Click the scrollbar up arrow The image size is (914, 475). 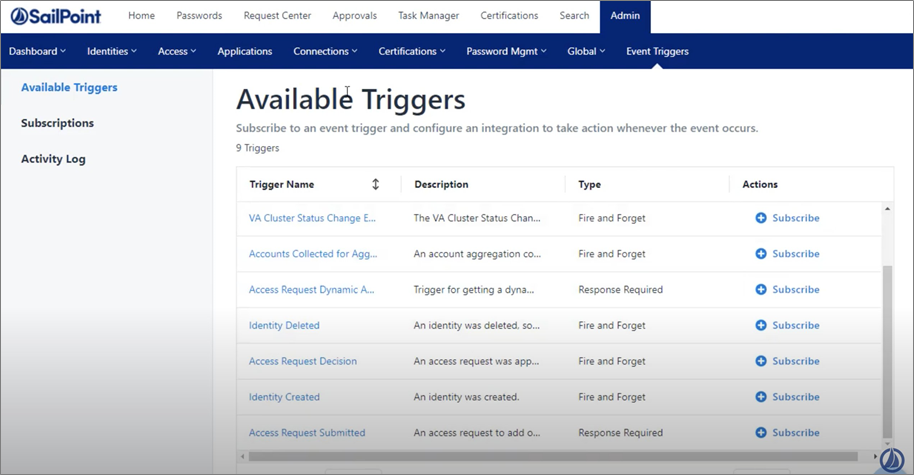click(887, 209)
